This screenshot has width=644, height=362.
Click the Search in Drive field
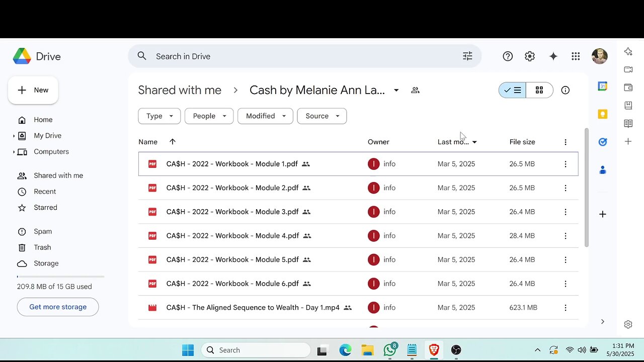pos(304,56)
